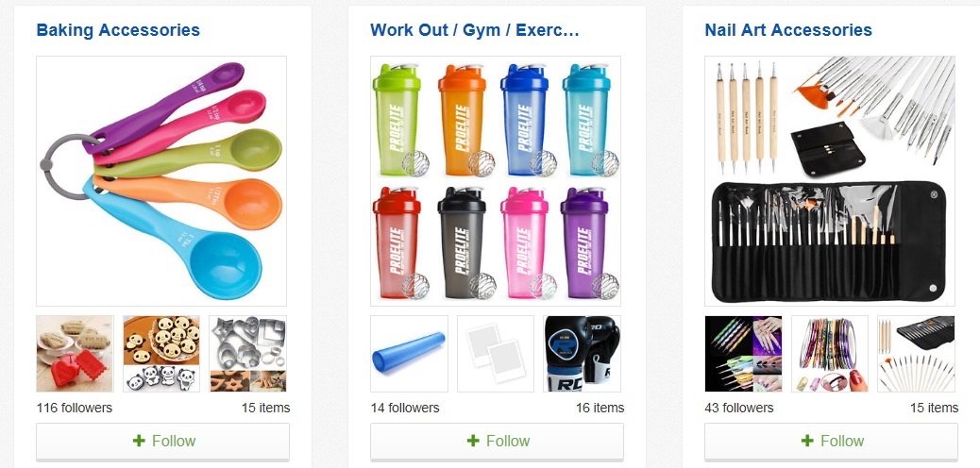This screenshot has height=468, width=980.
Task: Open the Baking Accessories collection title
Action: pyautogui.click(x=118, y=30)
